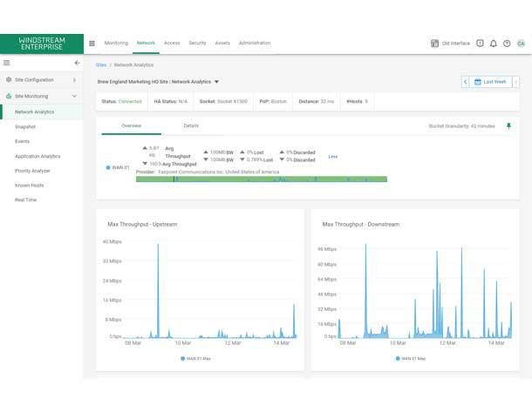532x399 pixels.
Task: Click the Sites breadcrumb link
Action: click(100, 64)
